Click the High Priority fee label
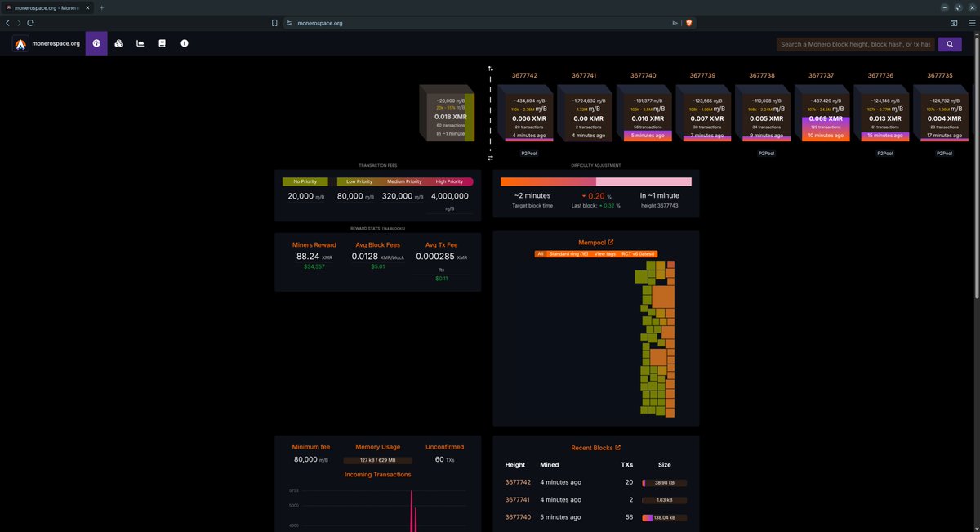980x532 pixels. [x=450, y=181]
